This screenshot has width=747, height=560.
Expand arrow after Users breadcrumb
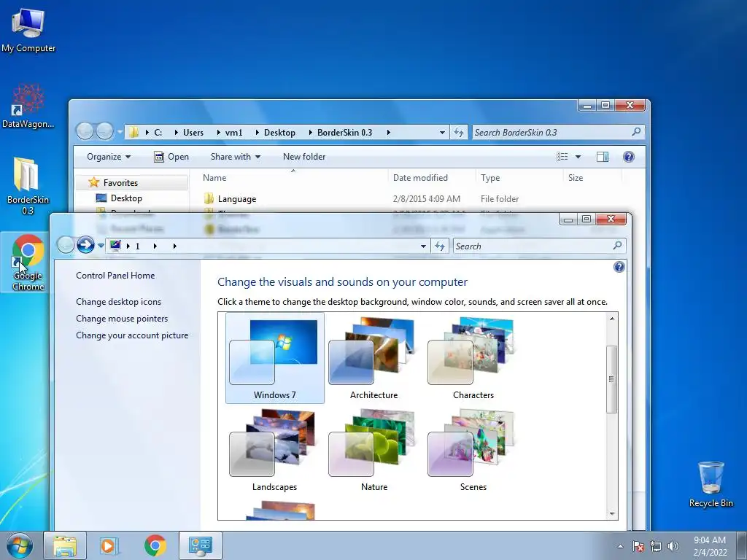[x=219, y=133]
